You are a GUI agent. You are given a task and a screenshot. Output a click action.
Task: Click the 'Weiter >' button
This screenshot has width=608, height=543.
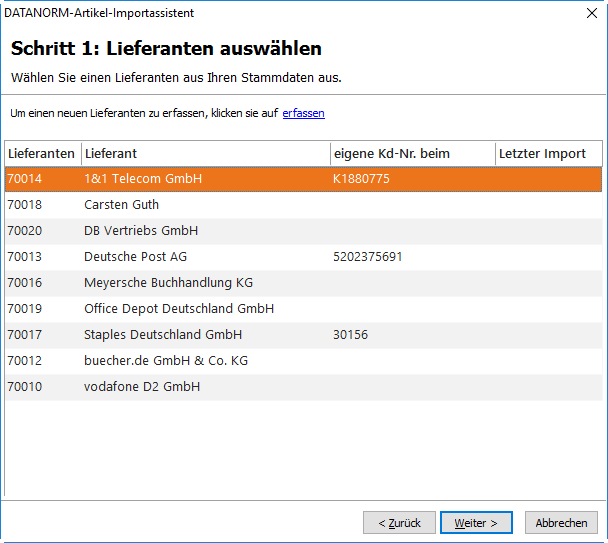point(476,522)
